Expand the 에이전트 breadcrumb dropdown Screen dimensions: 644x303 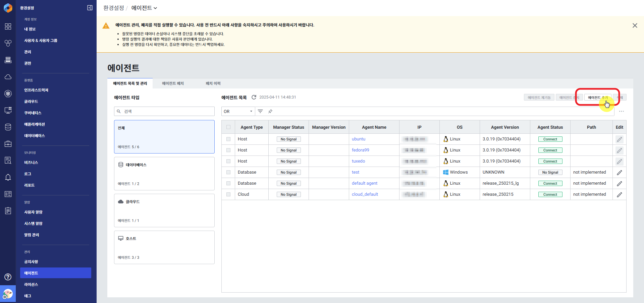(x=144, y=8)
